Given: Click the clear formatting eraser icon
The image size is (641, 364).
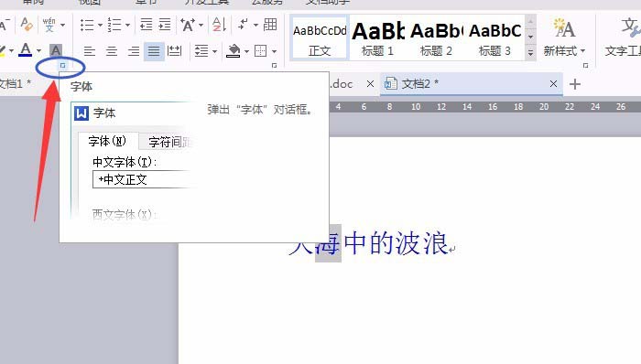Looking at the screenshot, I should click(27, 24).
